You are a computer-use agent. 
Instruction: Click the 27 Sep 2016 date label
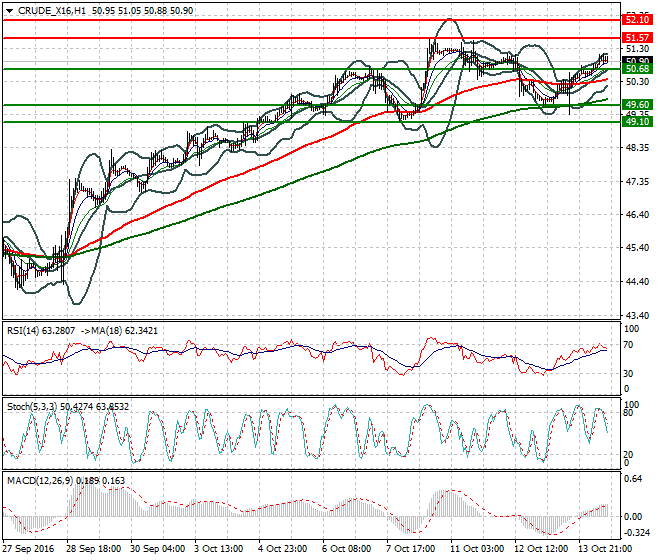point(28,549)
